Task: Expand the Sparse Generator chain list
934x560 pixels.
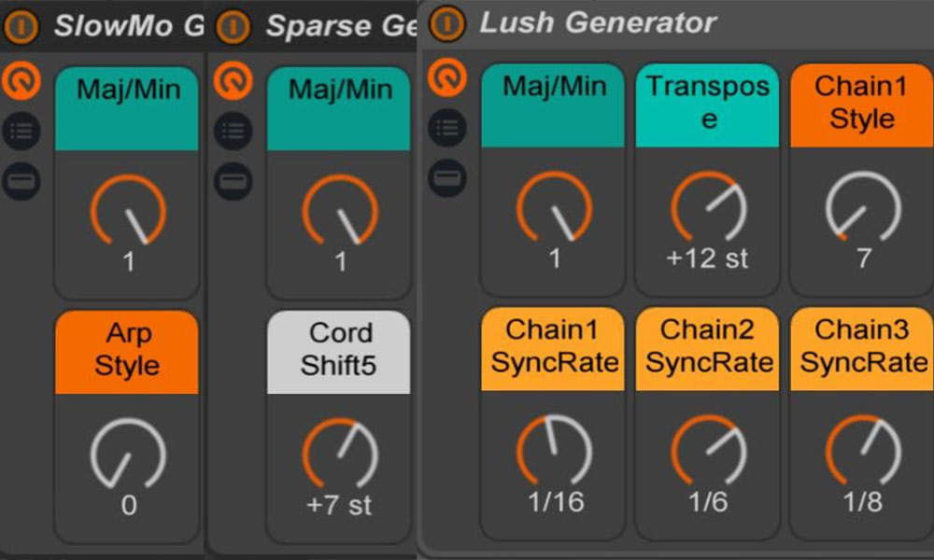Action: pyautogui.click(x=233, y=131)
